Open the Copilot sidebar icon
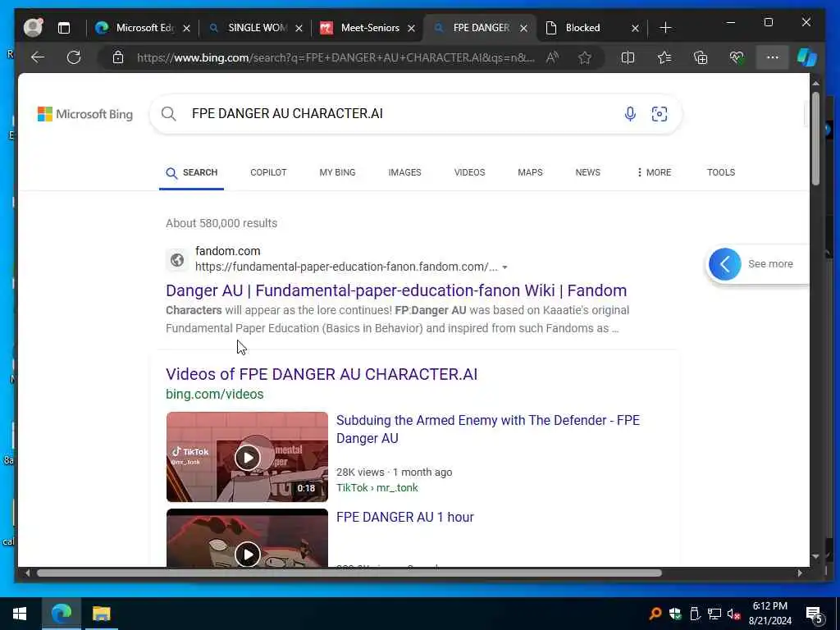Screen dimensions: 840x630 click(x=807, y=57)
